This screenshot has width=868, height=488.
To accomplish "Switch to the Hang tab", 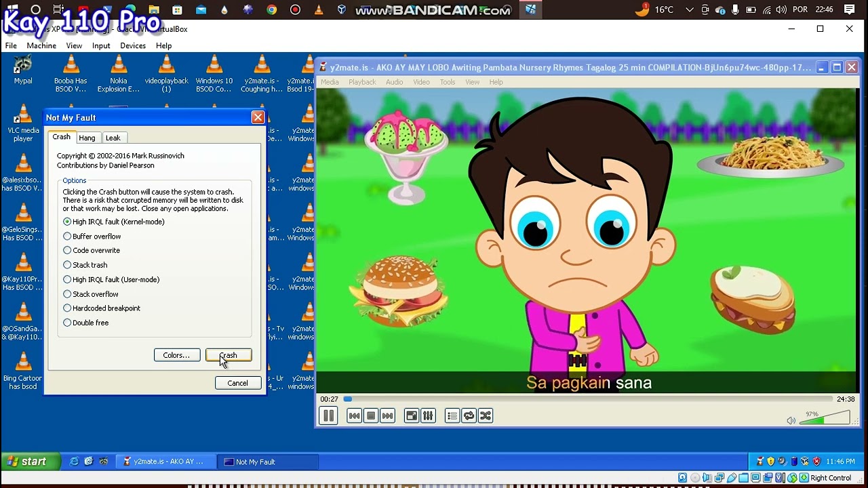I will point(87,138).
